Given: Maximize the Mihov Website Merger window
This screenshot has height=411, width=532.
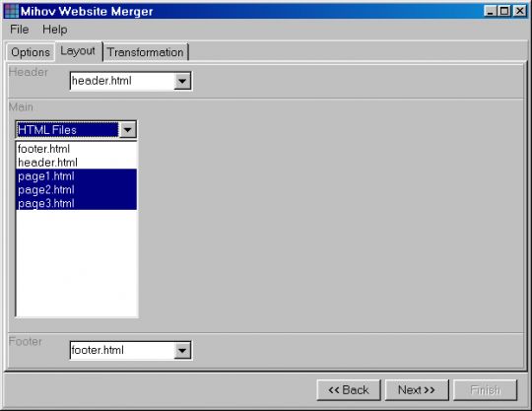Looking at the screenshot, I should 504,11.
